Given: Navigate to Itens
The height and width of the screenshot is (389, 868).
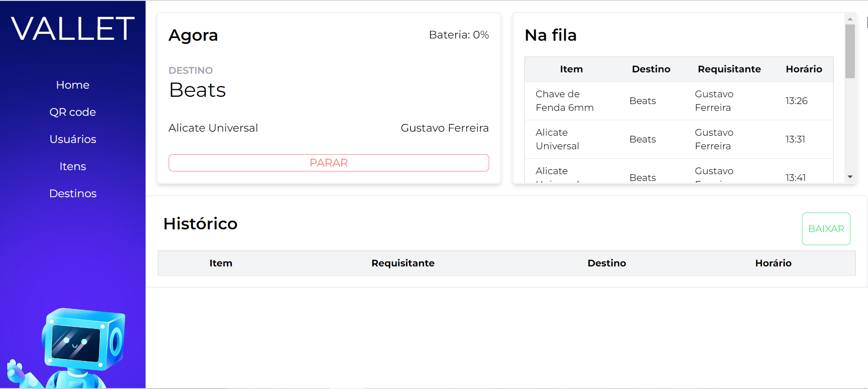Looking at the screenshot, I should click(73, 166).
